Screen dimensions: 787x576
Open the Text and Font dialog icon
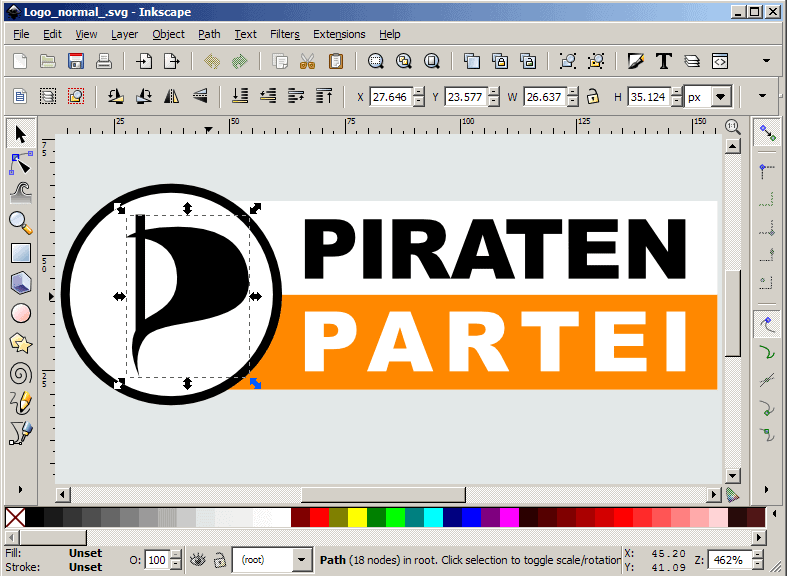[664, 61]
